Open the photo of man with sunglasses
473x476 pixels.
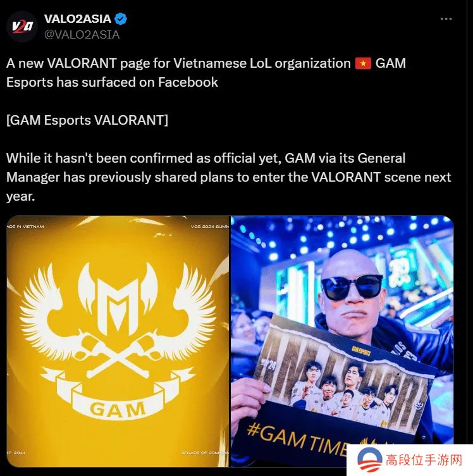342,341
